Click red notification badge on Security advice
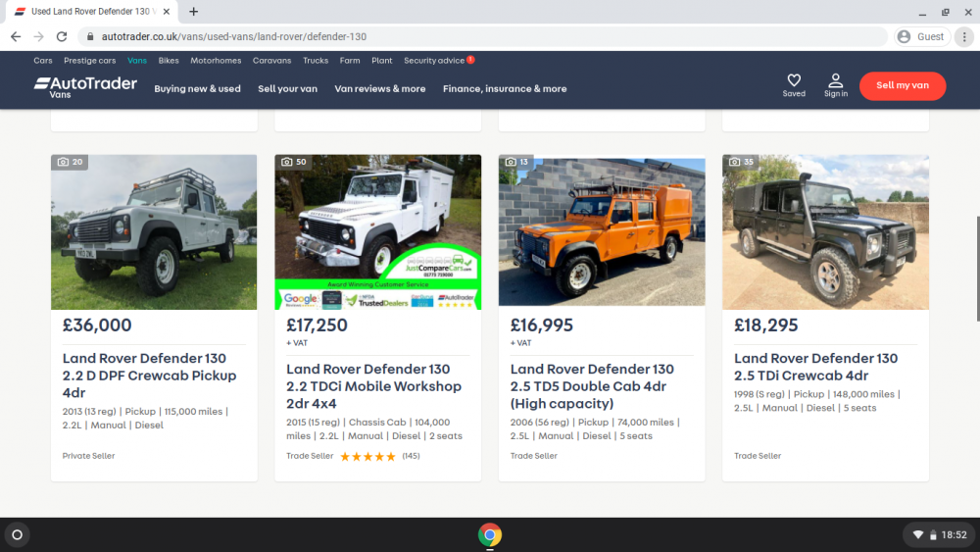Image resolution: width=980 pixels, height=552 pixels. click(x=470, y=60)
